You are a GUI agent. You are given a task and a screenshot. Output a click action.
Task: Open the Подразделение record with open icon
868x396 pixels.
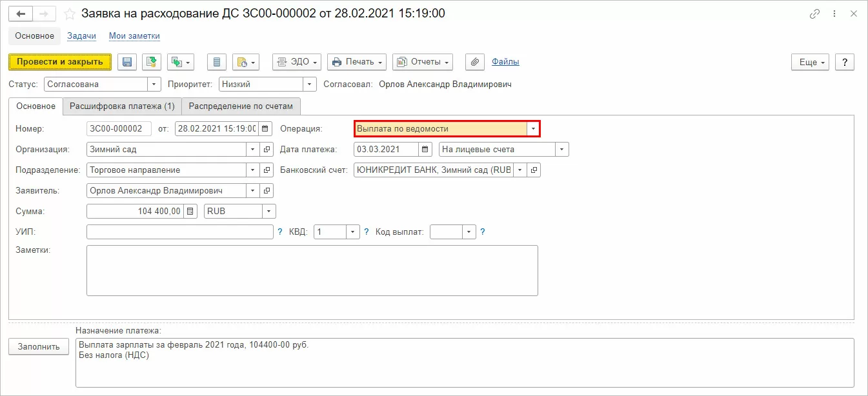tap(267, 170)
